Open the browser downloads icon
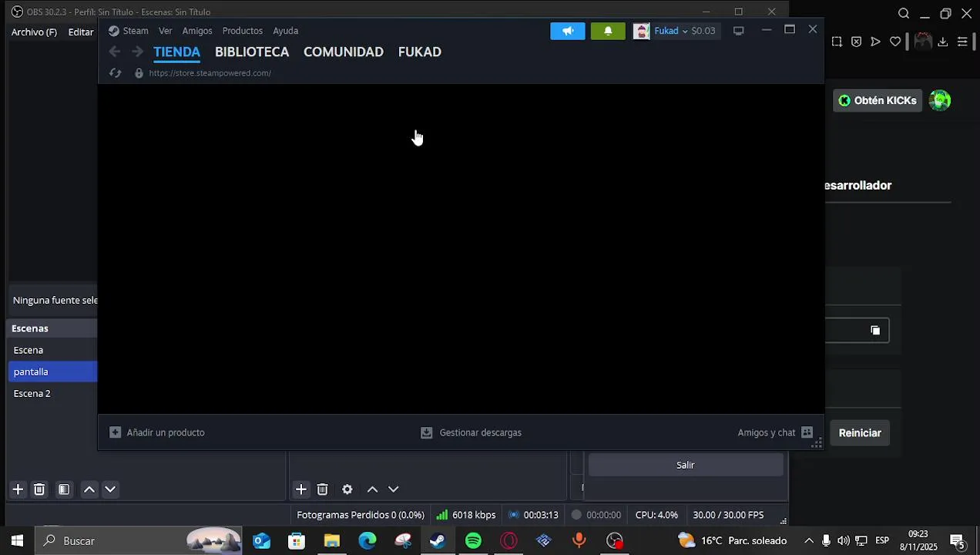This screenshot has width=980, height=555. pos(942,42)
